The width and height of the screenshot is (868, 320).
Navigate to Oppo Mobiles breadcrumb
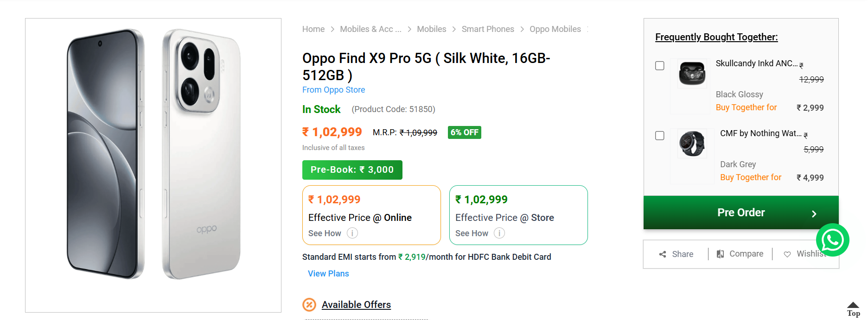pos(555,29)
